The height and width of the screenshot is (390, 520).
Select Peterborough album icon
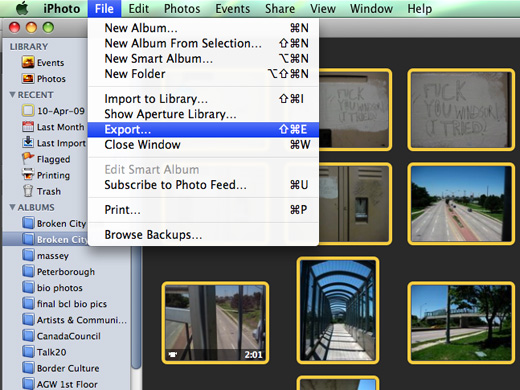[28, 271]
